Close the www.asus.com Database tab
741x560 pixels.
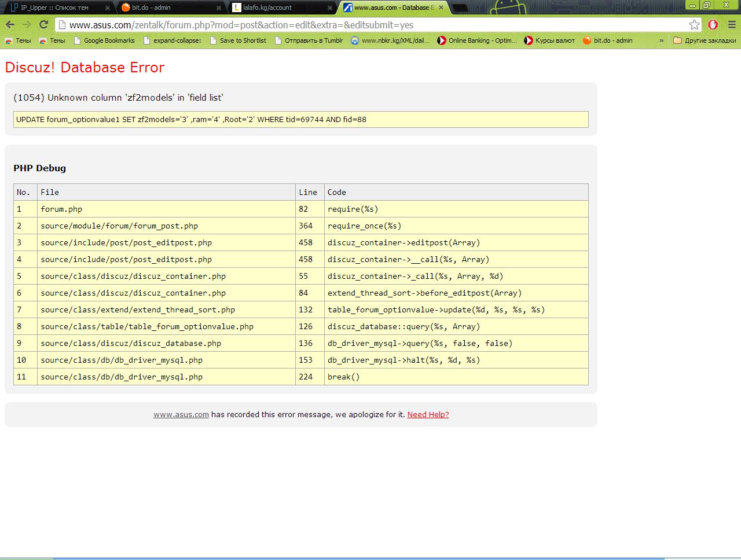[441, 8]
